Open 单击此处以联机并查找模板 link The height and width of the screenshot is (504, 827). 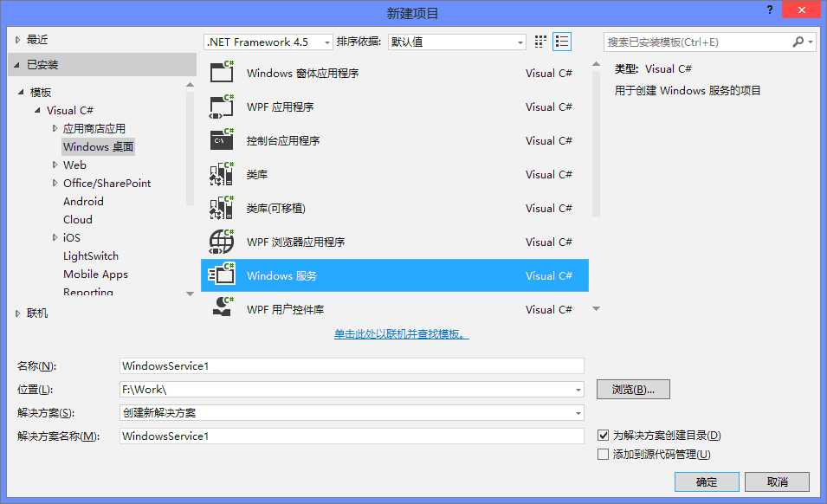point(401,334)
